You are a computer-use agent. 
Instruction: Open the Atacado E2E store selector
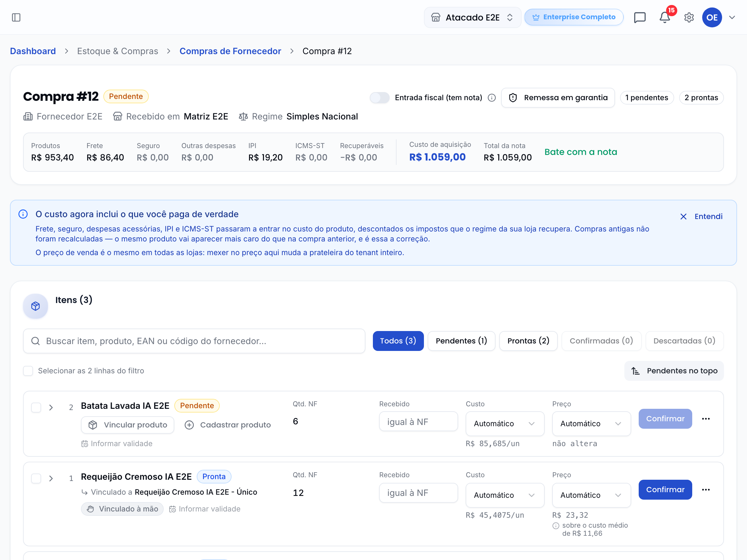coord(472,17)
